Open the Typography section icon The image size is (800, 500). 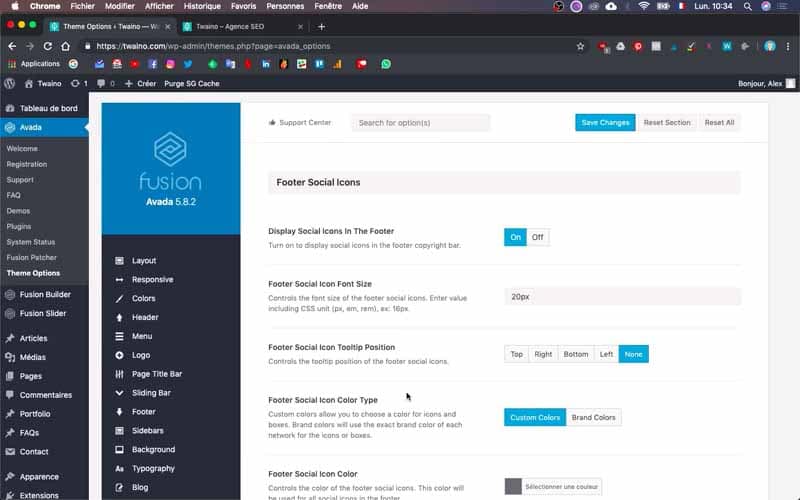[119, 468]
